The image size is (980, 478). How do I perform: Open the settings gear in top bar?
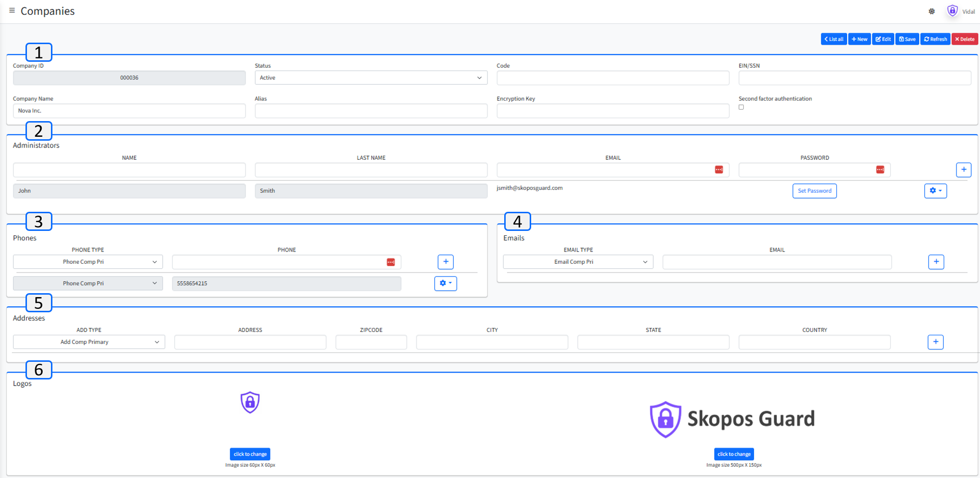pos(931,11)
